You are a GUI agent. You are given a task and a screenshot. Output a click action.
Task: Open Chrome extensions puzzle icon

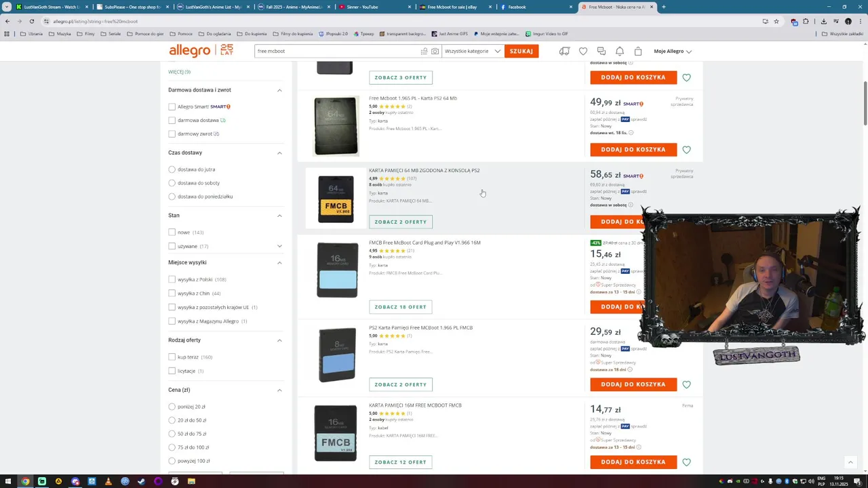pyautogui.click(x=806, y=21)
